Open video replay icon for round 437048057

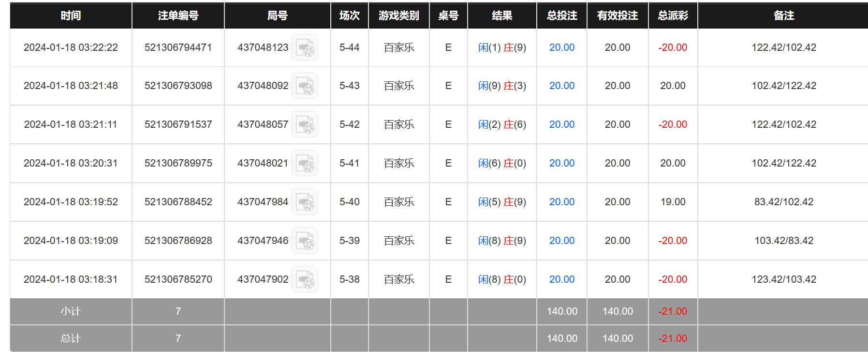305,124
